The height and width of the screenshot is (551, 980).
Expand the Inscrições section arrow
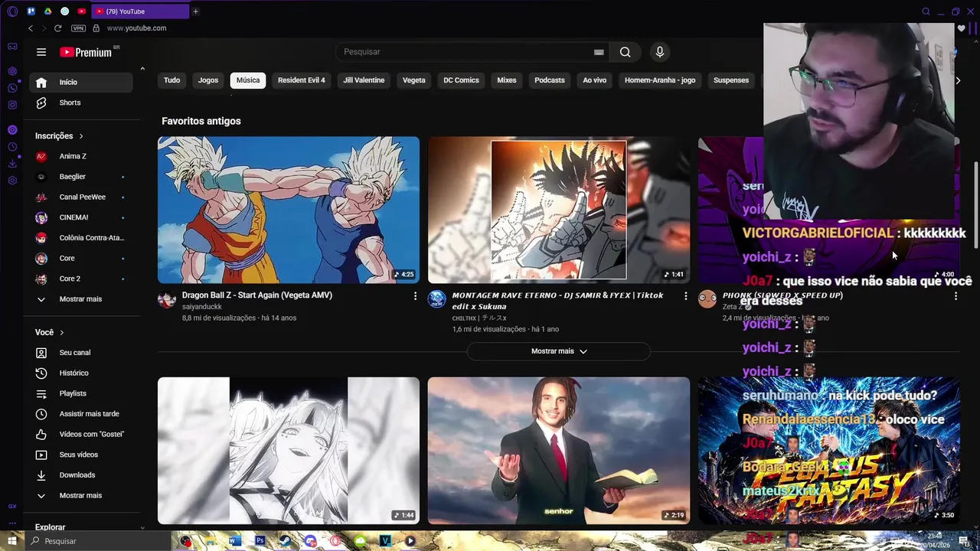click(81, 136)
